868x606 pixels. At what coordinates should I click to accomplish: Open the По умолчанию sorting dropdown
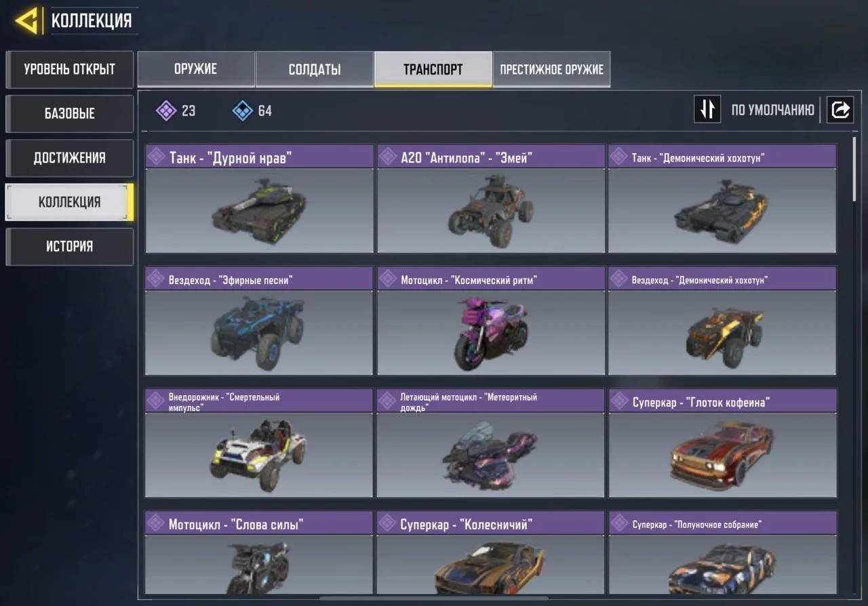(x=772, y=110)
